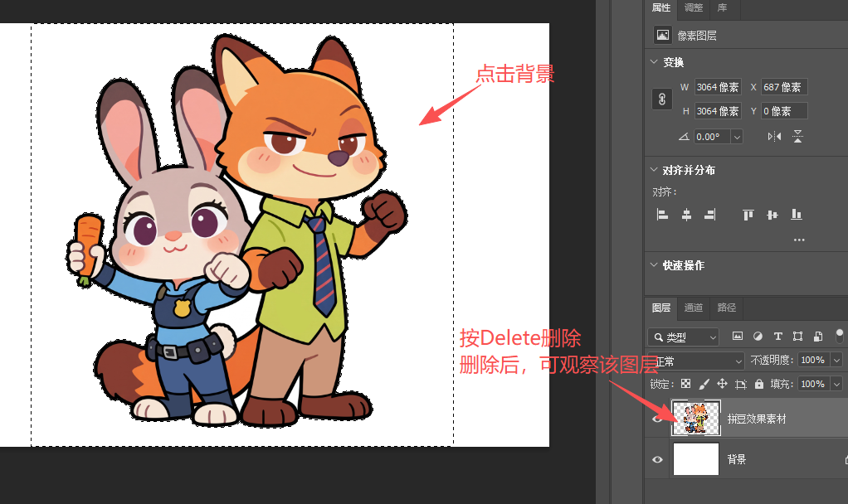848x504 pixels.
Task: Switch to the 图层 tab
Action: [x=660, y=308]
